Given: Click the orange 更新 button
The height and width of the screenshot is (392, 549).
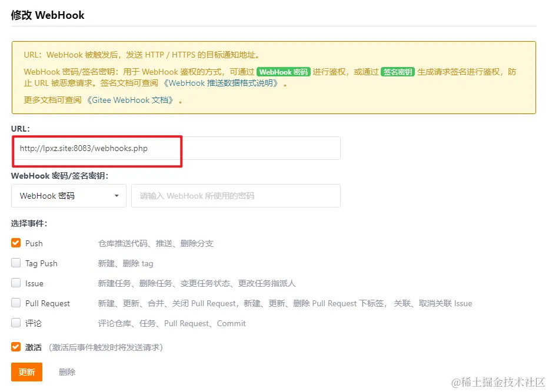Looking at the screenshot, I should point(26,371).
